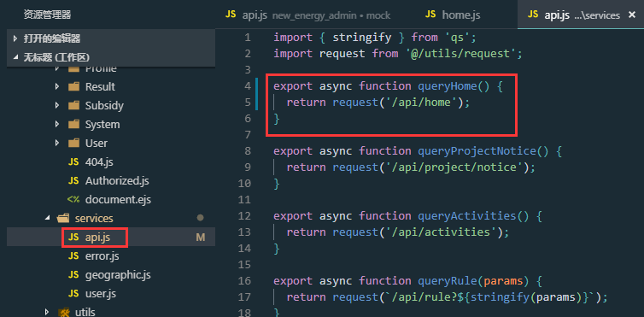Viewport: 644px width, 317px height.
Task: Click the utils folder icon
Action: coord(64,313)
